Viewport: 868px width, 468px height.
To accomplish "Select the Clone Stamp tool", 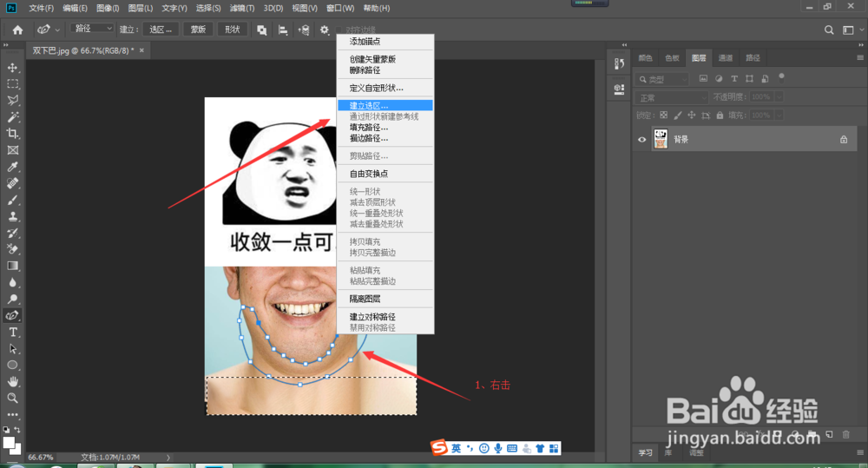I will coord(12,216).
